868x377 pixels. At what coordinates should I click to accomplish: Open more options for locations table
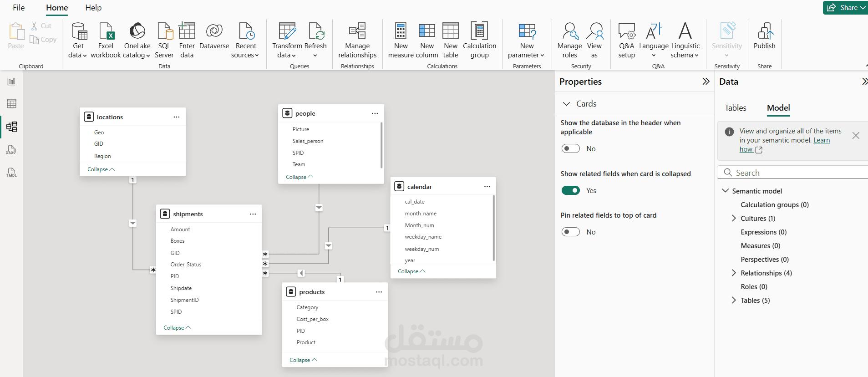click(x=177, y=117)
